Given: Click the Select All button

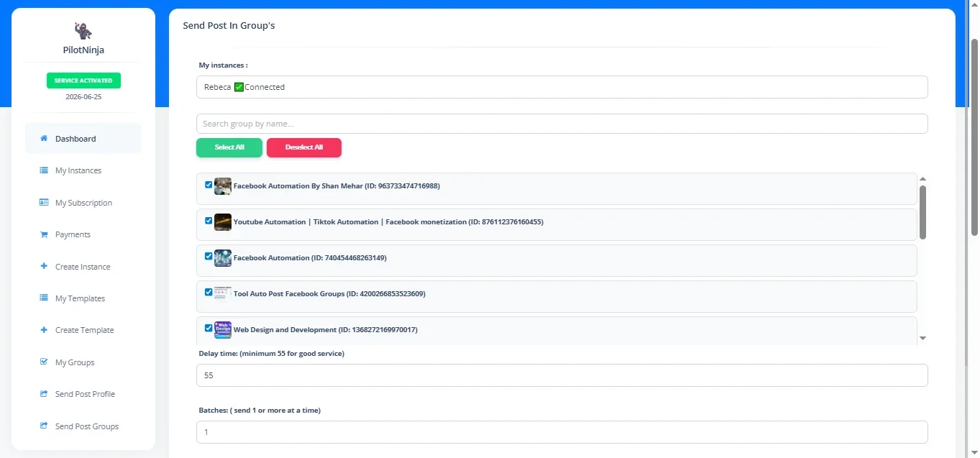Looking at the screenshot, I should pos(229,147).
